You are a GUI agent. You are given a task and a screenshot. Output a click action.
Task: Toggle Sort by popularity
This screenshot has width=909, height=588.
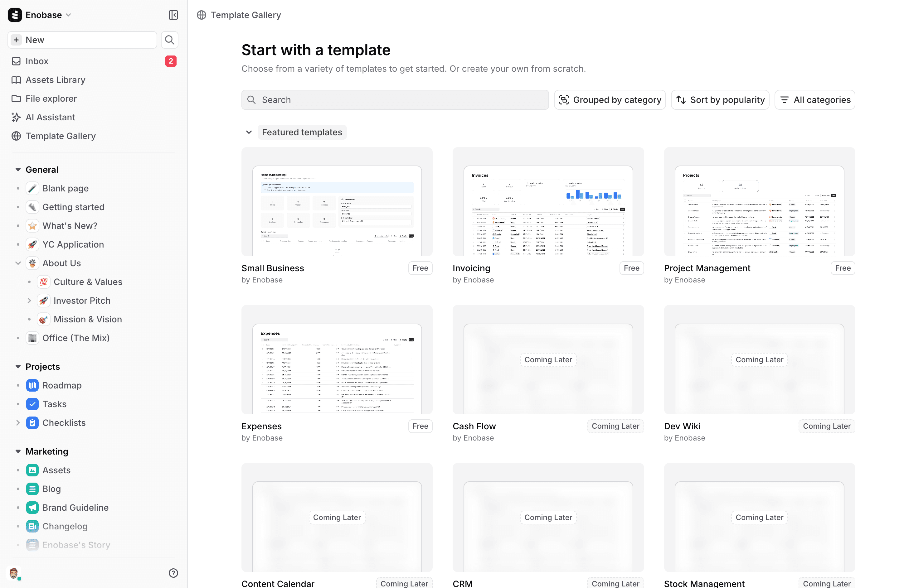click(720, 100)
